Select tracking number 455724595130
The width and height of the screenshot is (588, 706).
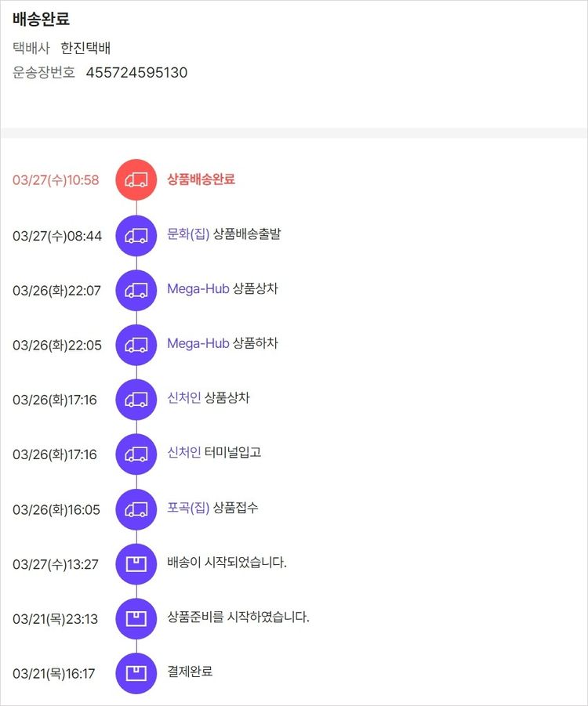pyautogui.click(x=136, y=73)
